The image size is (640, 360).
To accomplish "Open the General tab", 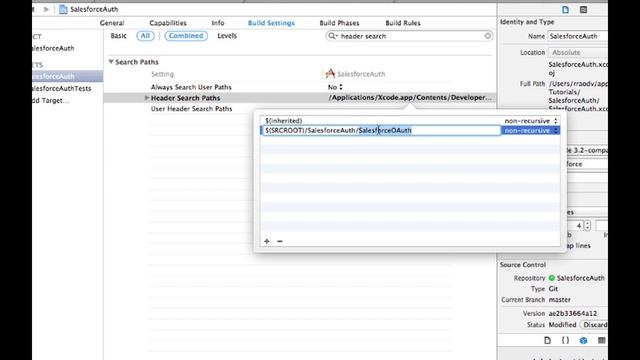I will pos(112,23).
